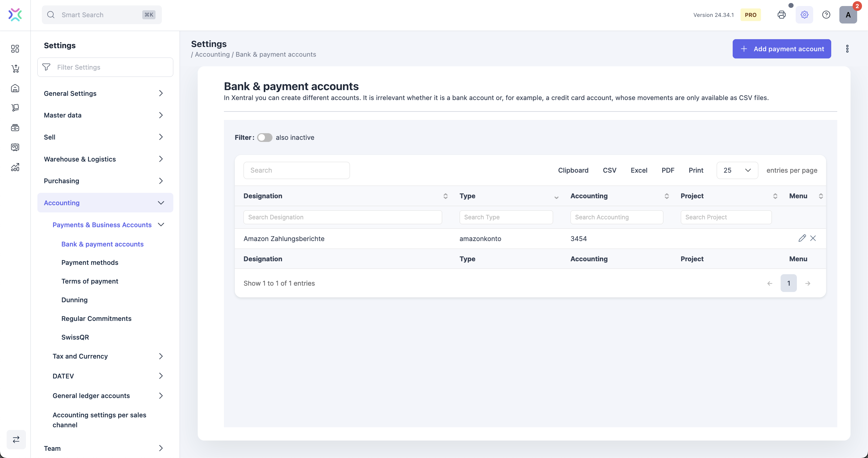Click the help question mark icon
868x458 pixels.
826,14
